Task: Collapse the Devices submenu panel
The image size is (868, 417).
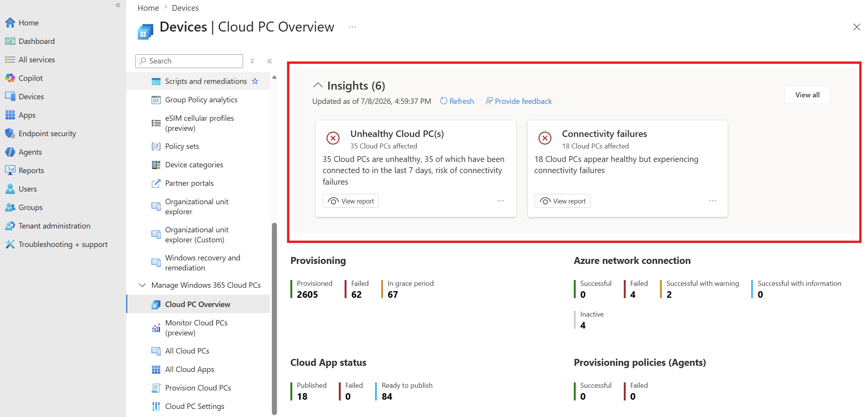Action: pos(270,61)
